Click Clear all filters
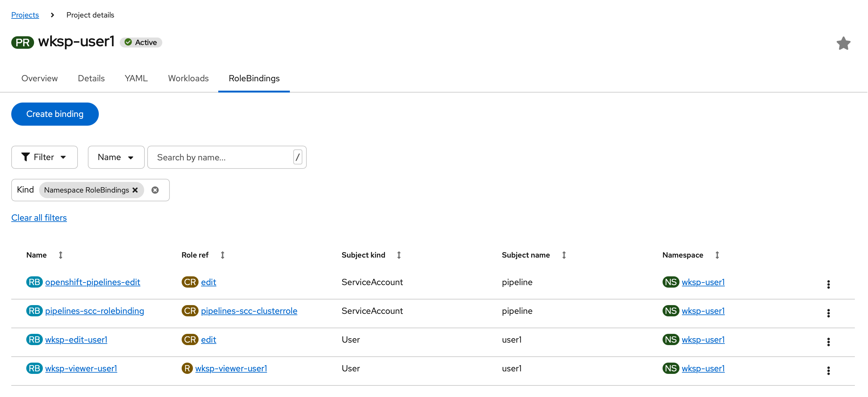Screen dimensions: 868x397 tap(39, 218)
